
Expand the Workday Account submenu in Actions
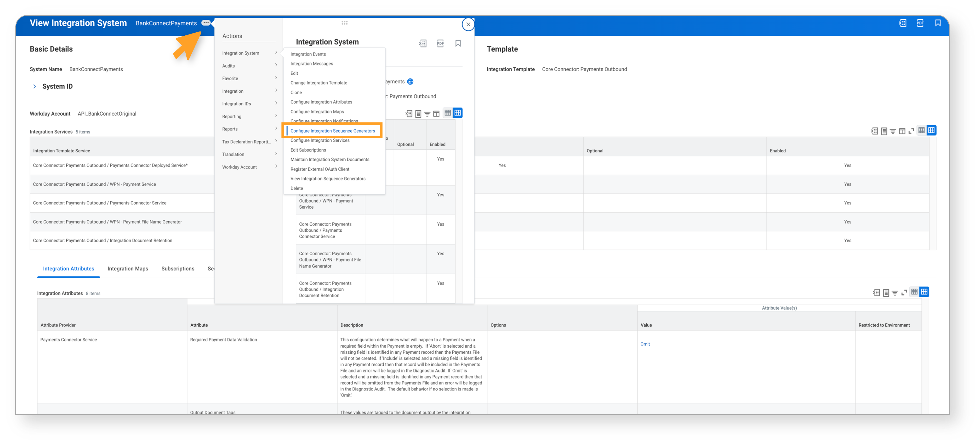click(250, 167)
